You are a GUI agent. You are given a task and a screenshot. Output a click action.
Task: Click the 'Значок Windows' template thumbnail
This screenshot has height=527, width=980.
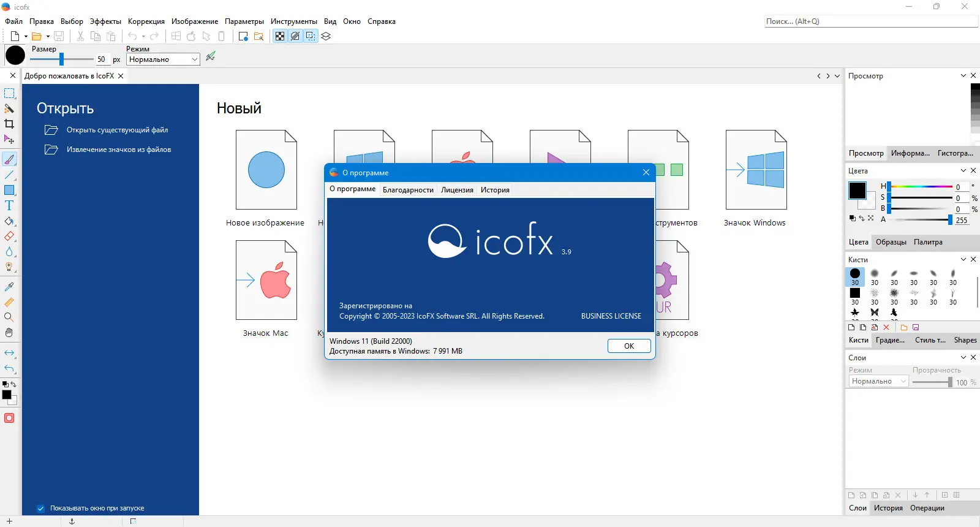[756, 170]
